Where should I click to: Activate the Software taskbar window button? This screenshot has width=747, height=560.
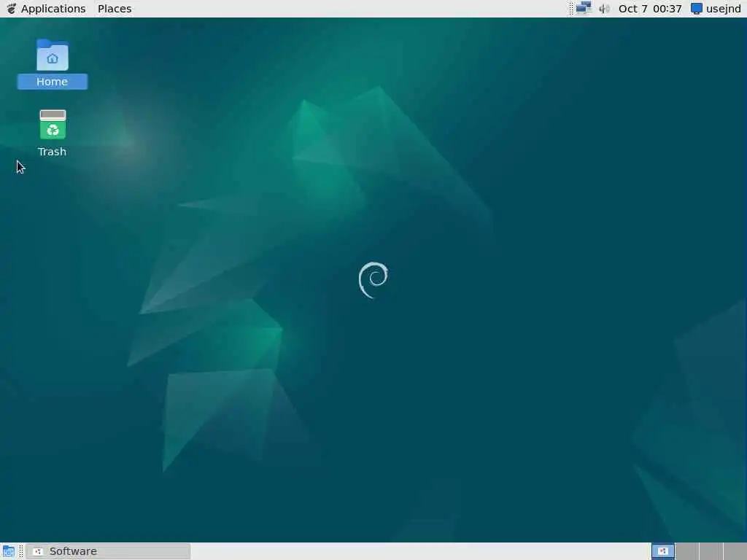pyautogui.click(x=108, y=551)
